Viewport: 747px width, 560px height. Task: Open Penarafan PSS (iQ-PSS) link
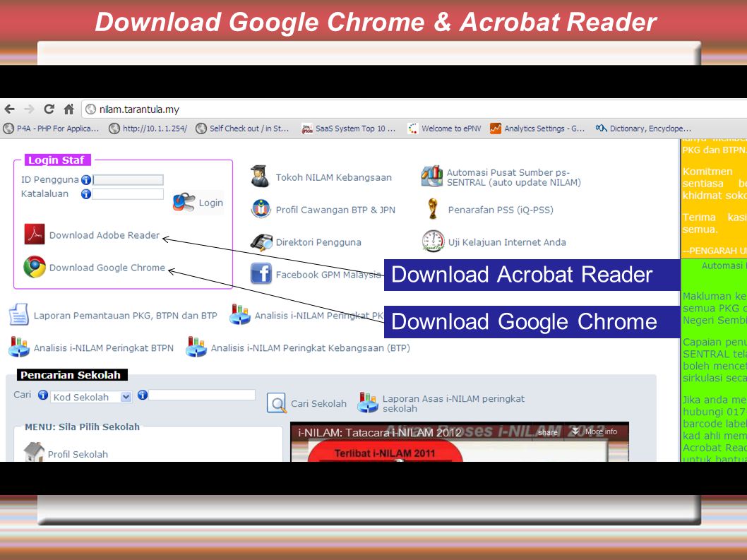501,210
